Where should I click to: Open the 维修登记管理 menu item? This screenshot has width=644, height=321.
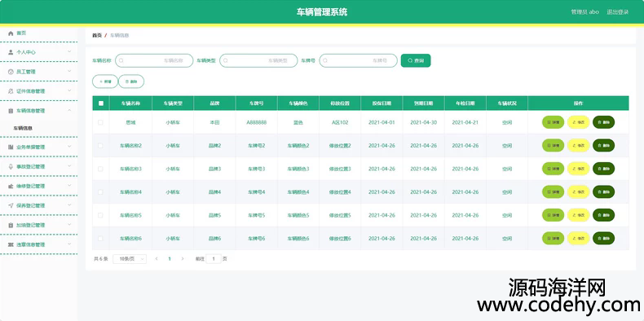[x=38, y=186]
